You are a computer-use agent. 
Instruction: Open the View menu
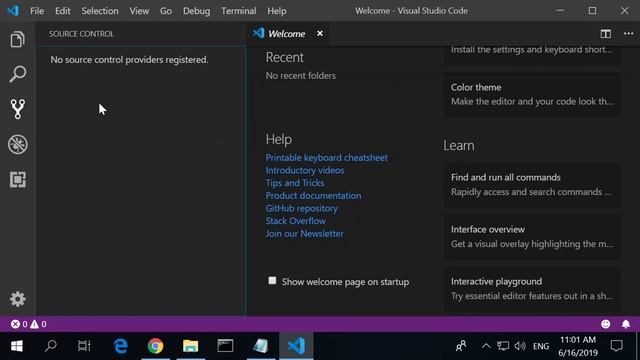139,11
